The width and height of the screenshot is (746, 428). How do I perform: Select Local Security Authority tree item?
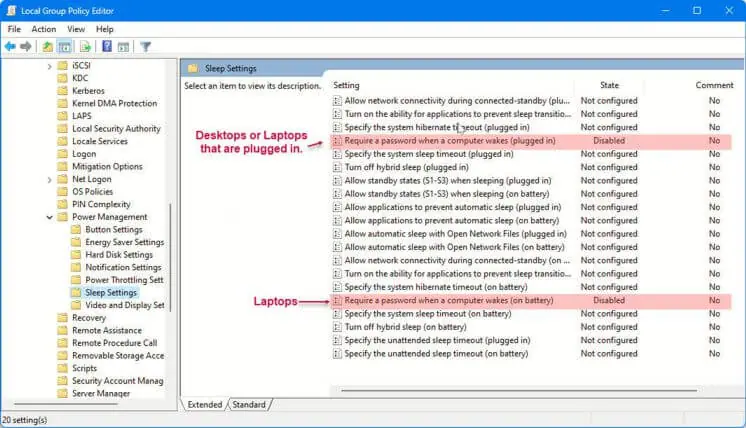pos(116,128)
